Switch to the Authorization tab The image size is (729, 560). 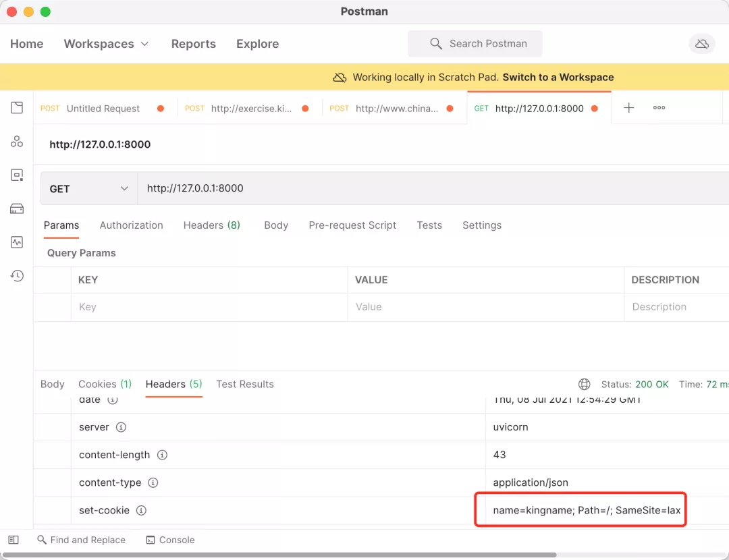coord(131,225)
